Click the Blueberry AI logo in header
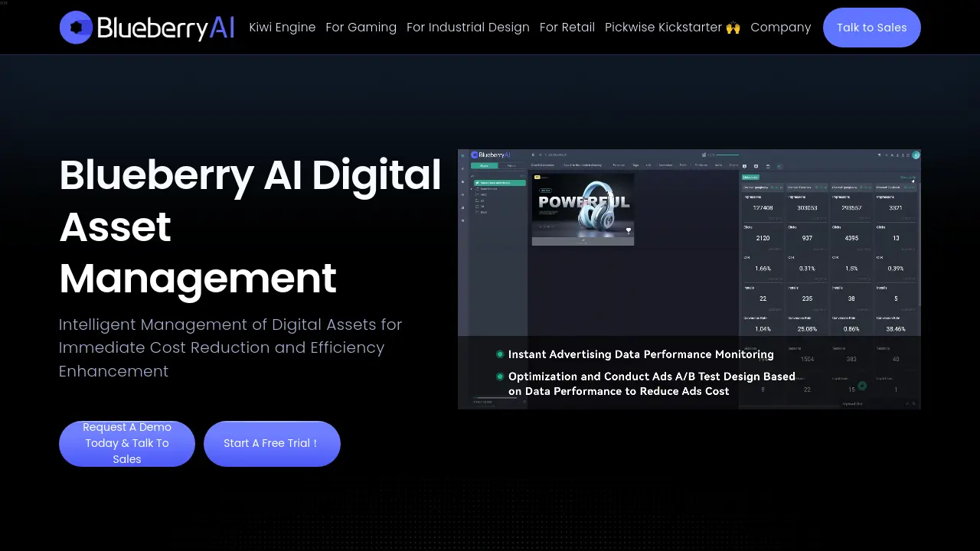Viewport: 980px width, 551px height. [x=147, y=27]
